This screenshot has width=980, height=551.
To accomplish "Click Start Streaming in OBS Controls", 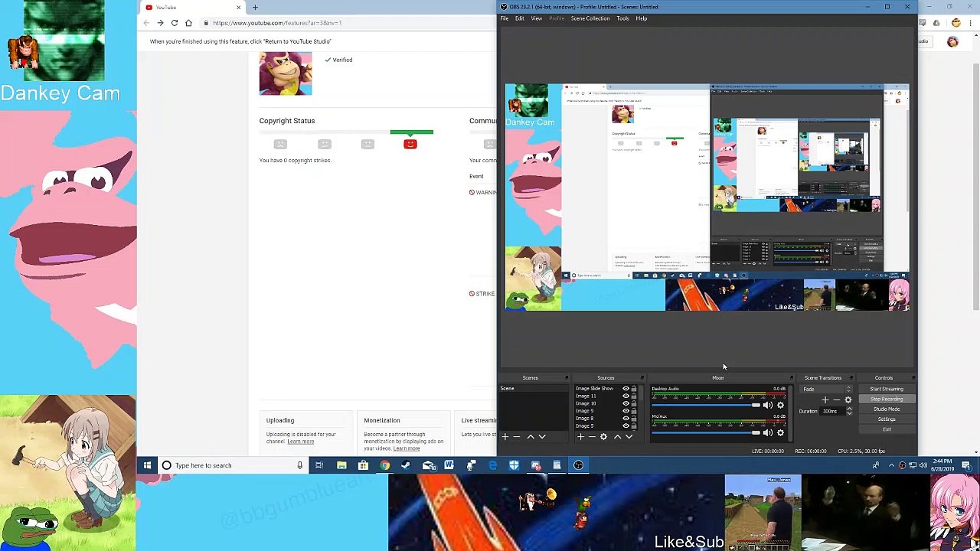I will click(x=887, y=389).
